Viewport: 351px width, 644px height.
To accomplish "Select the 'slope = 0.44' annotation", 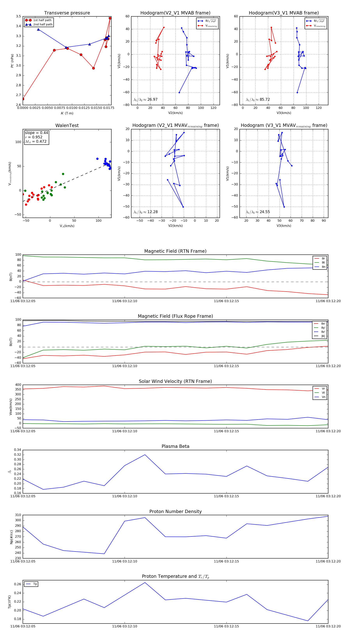I will (36, 133).
